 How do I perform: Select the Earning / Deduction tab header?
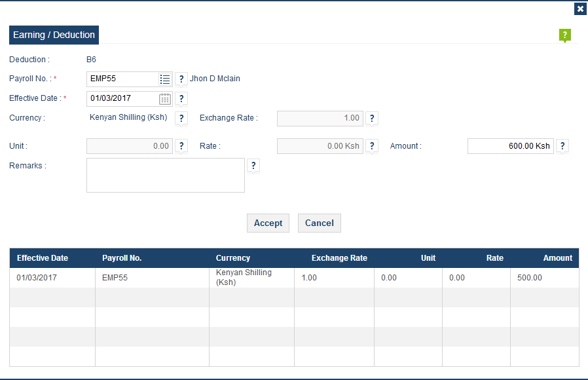[54, 35]
